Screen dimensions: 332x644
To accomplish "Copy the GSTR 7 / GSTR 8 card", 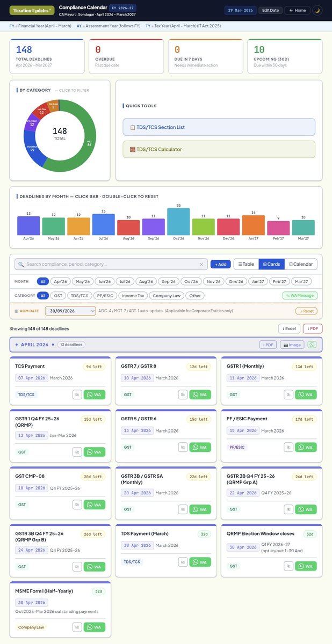I will click(183, 394).
